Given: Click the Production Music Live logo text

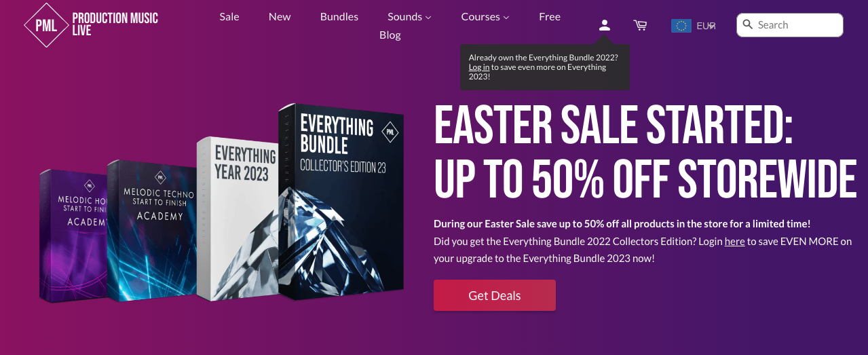Looking at the screenshot, I should 115,24.
